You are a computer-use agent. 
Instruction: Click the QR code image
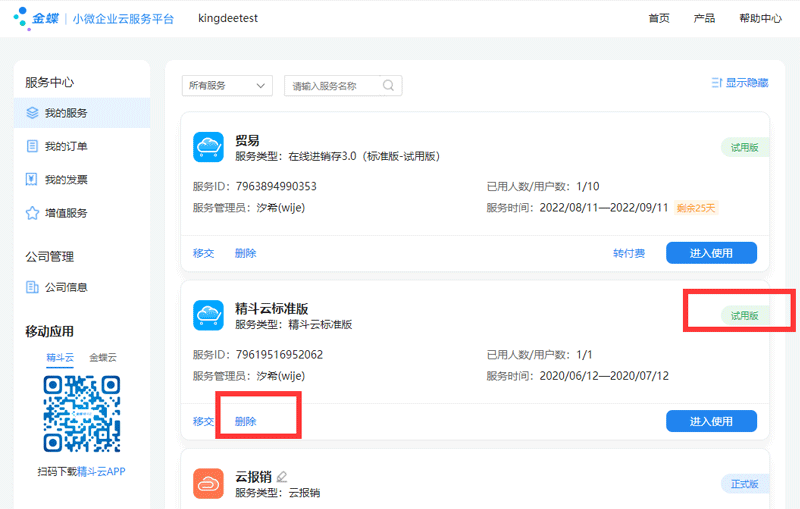click(x=82, y=414)
